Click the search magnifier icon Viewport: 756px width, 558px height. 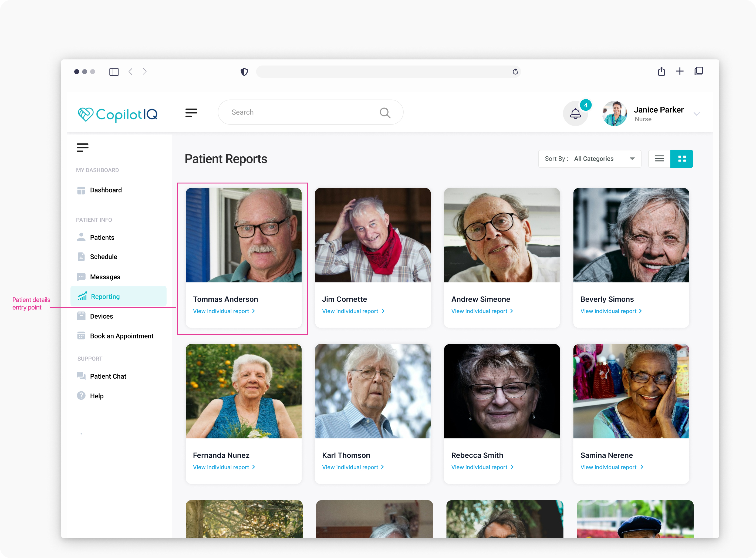(384, 113)
